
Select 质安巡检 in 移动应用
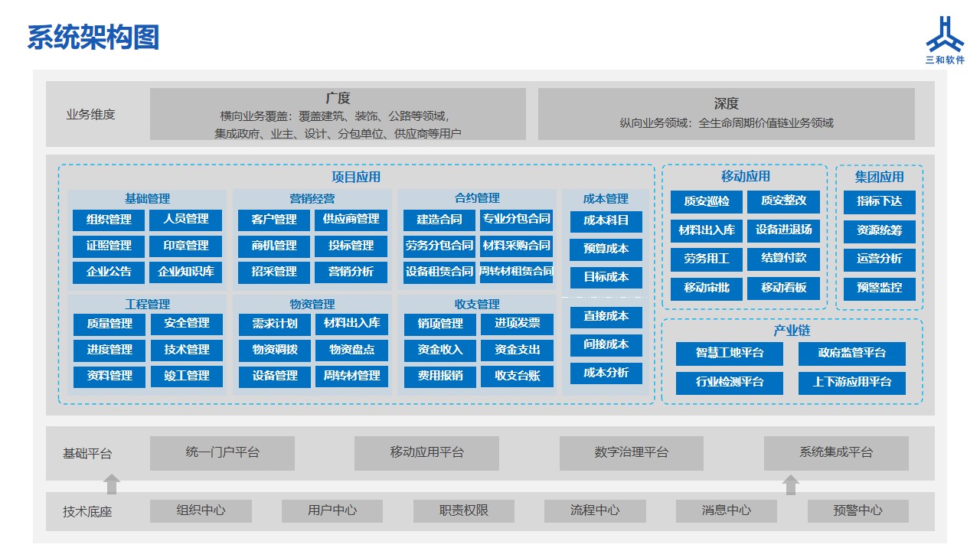(x=707, y=202)
